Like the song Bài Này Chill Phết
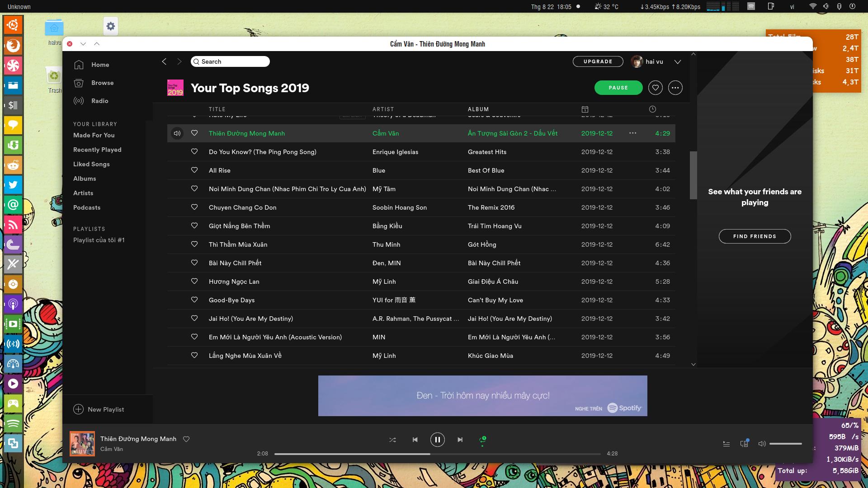Viewport: 868px width, 488px height. click(194, 263)
